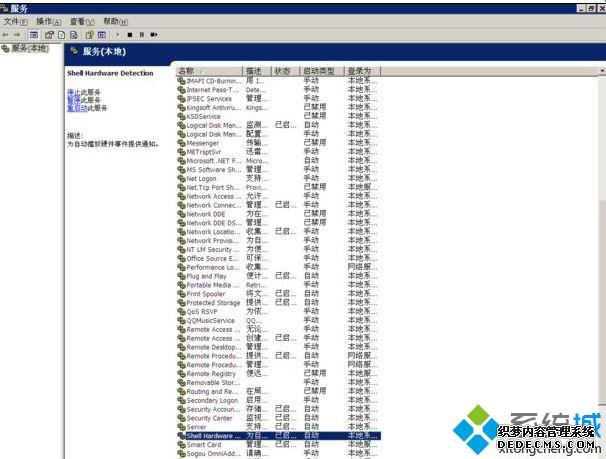The image size is (606, 459).
Task: Sort by 启动类型 (Startup Type) column header
Action: tap(322, 71)
